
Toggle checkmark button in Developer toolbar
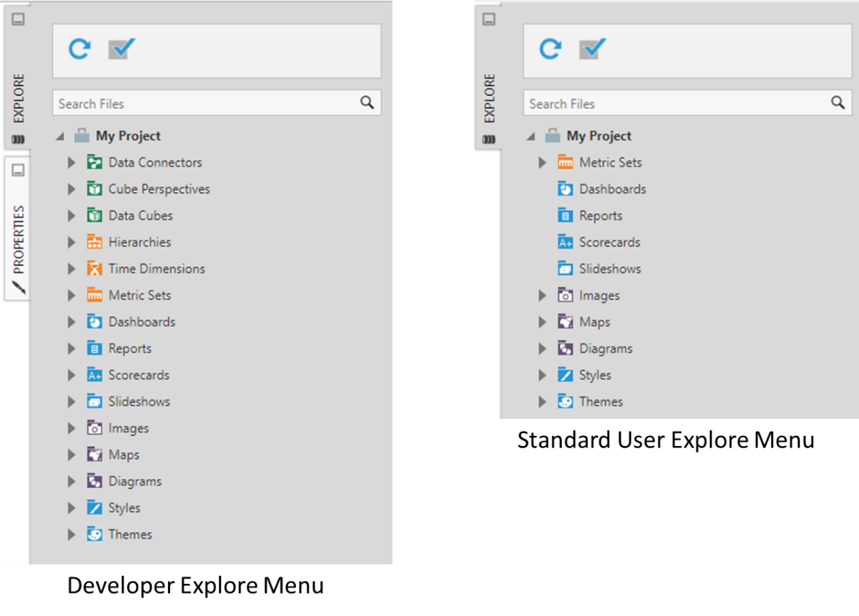(121, 49)
